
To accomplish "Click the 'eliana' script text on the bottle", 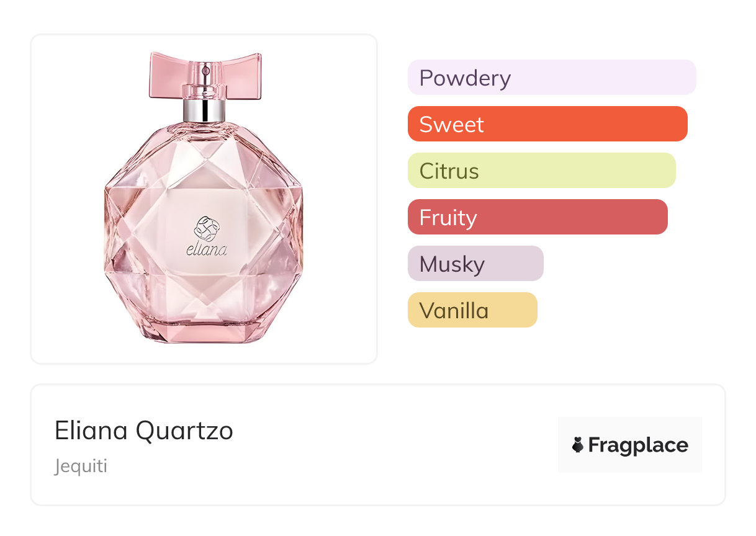I will (x=207, y=251).
